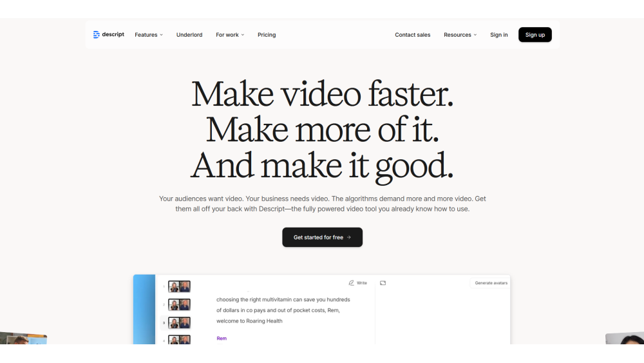Open the For work dropdown

click(x=230, y=35)
